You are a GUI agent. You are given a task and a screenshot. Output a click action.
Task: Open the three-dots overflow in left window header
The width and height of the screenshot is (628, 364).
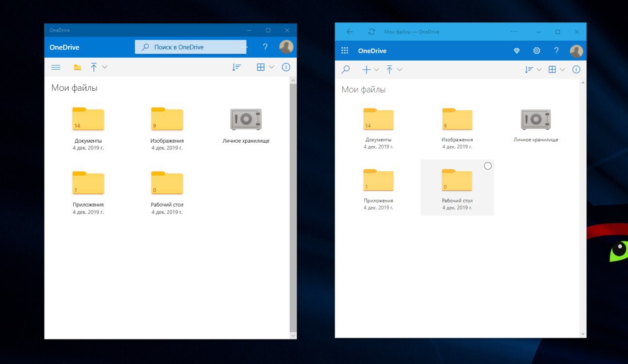[244, 47]
